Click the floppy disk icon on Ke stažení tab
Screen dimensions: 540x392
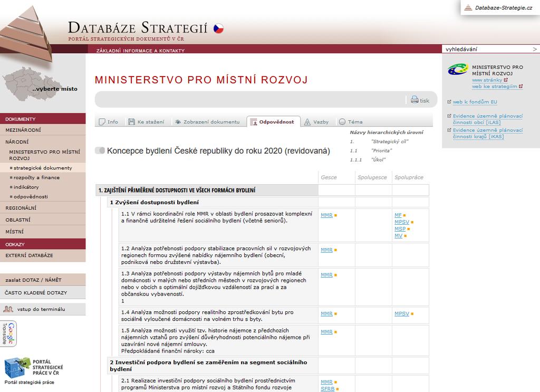(131, 121)
